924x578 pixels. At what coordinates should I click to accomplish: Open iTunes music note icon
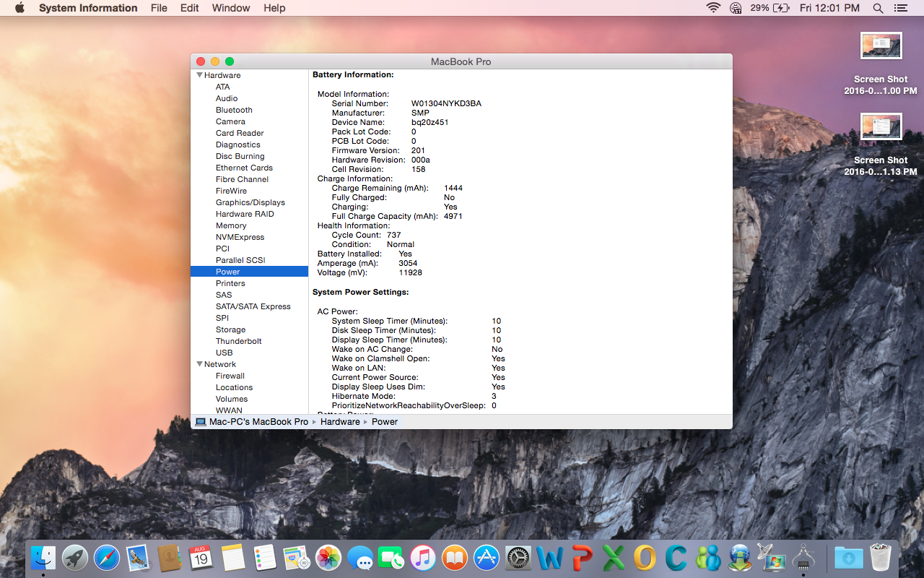coord(423,558)
